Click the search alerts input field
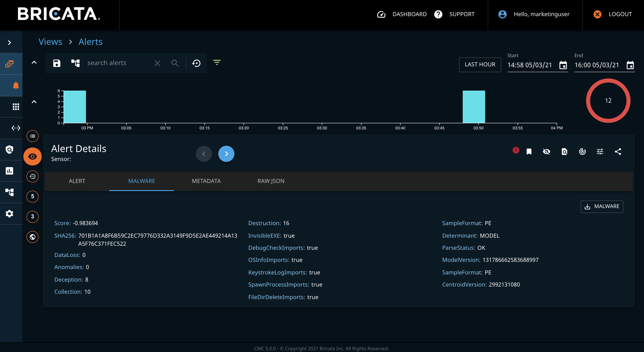Image resolution: width=644 pixels, height=352 pixels. [x=117, y=63]
